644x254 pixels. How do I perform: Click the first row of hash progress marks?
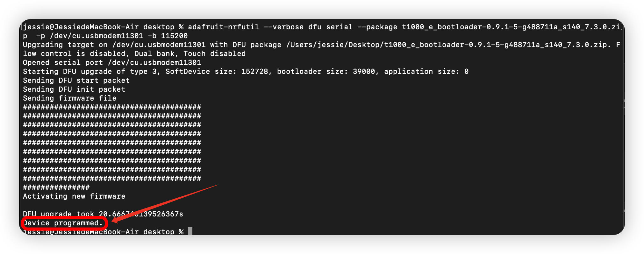[x=112, y=107]
